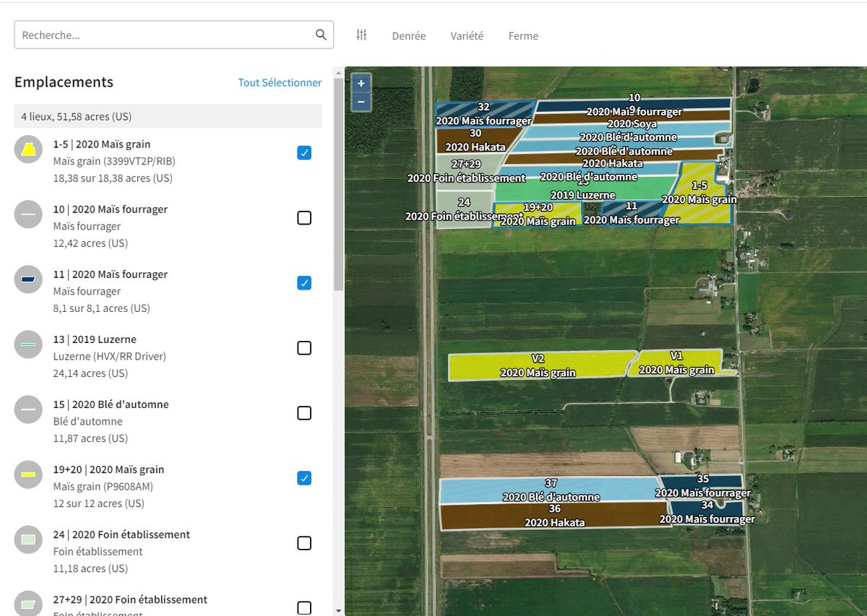
Task: Click '27+29 | 2020 Foin établissement' title
Action: point(130,599)
